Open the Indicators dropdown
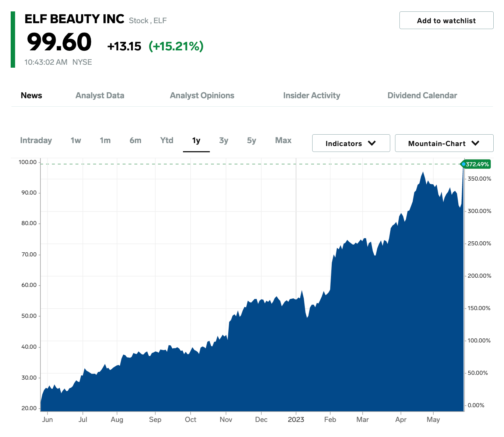Viewport: 504px width, 437px height. (x=350, y=143)
